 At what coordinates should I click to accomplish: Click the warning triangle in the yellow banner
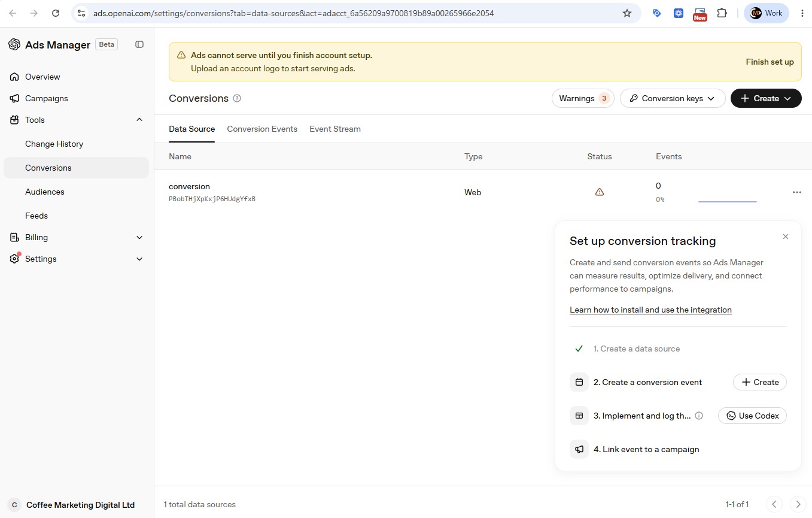coord(181,55)
